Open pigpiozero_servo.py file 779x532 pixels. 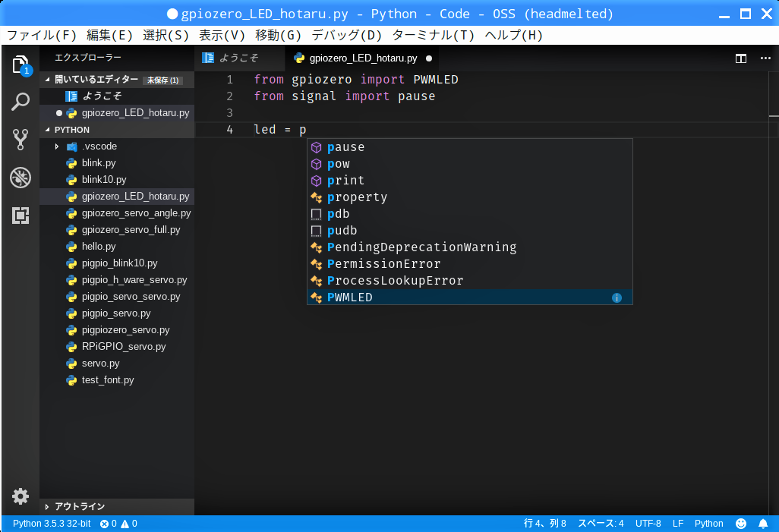[x=117, y=330]
